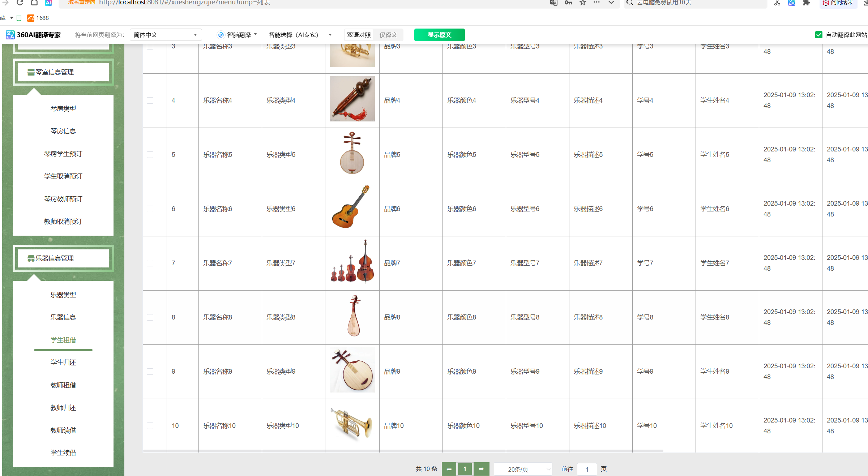Open 学生归还 menu item in sidebar
Viewport: 868px width, 476px height.
coord(63,363)
